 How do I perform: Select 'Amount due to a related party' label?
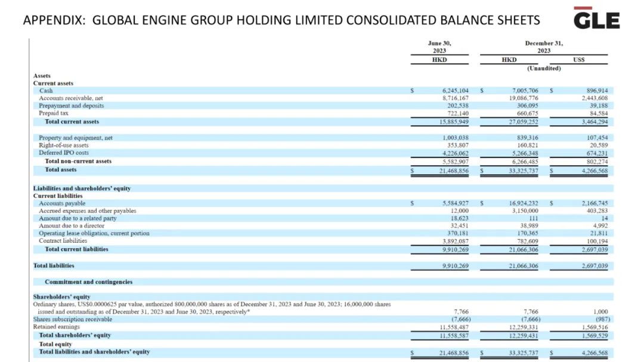point(78,218)
